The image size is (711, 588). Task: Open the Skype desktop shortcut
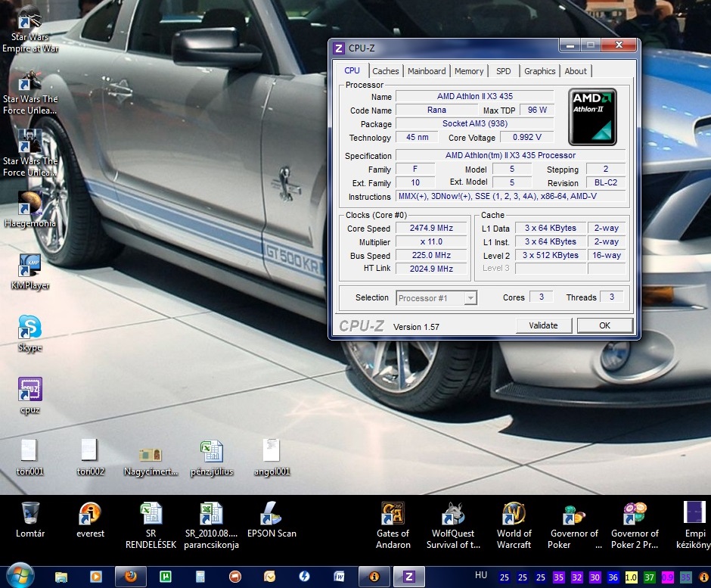30,334
